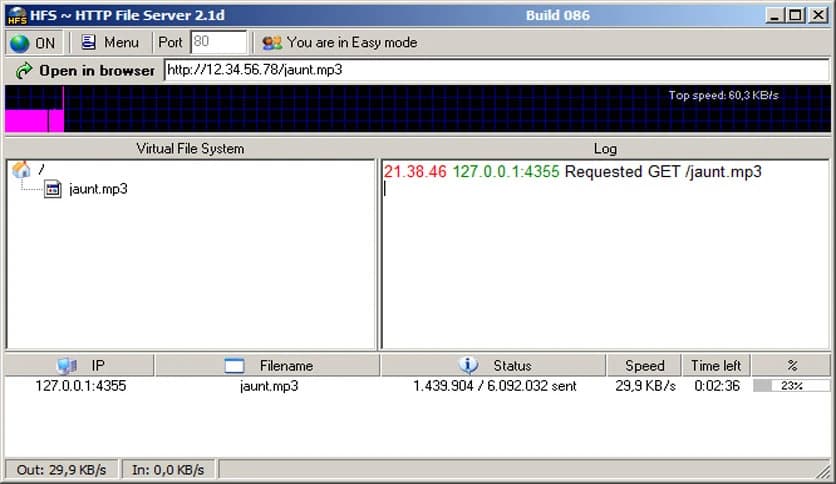The width and height of the screenshot is (836, 484).
Task: Click the 23% progress bar
Action: [x=792, y=385]
